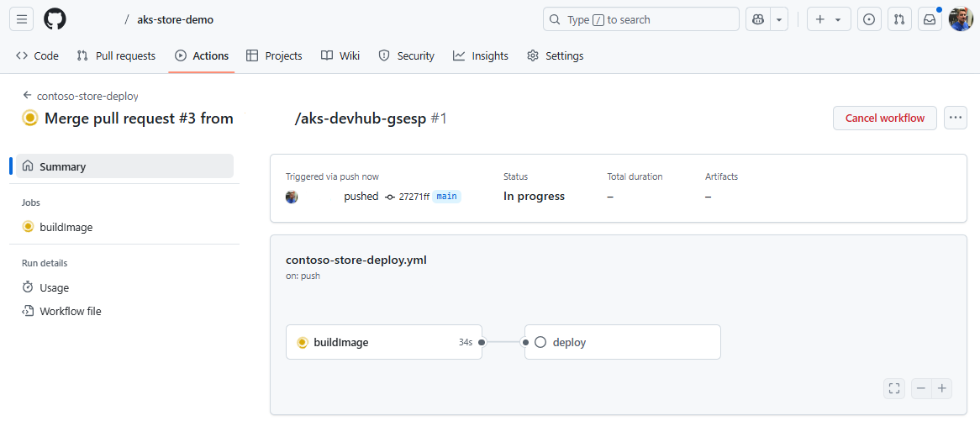This screenshot has width=980, height=421.
Task: Go to the GitHub homepage logo
Action: (55, 19)
